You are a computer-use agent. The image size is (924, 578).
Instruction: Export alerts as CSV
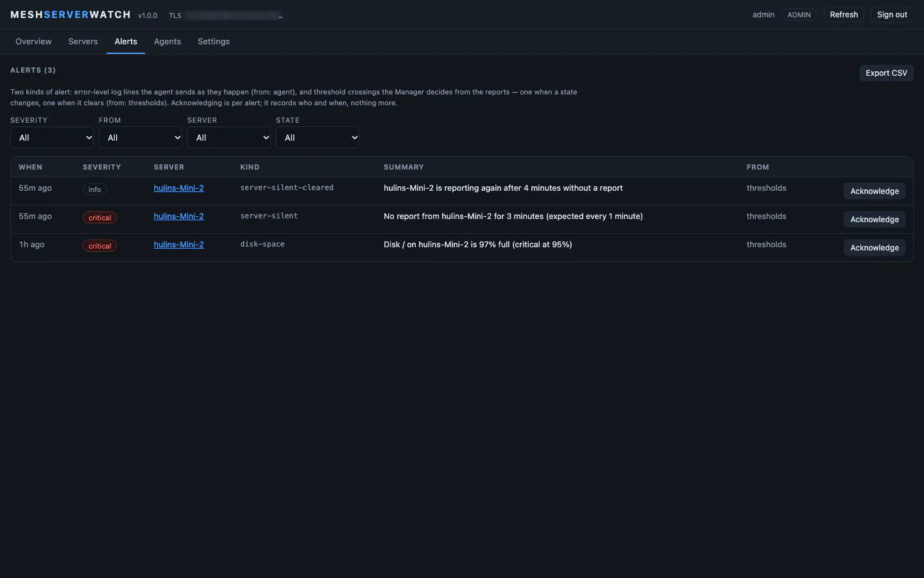click(886, 73)
